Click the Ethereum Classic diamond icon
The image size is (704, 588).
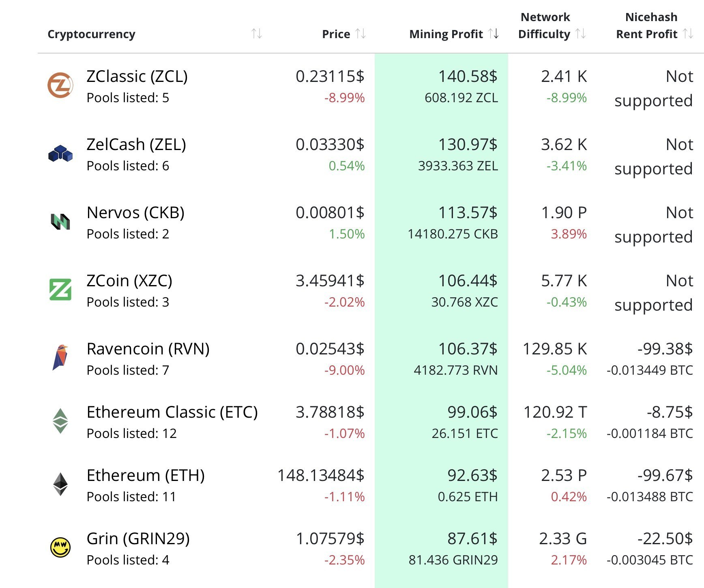(60, 421)
